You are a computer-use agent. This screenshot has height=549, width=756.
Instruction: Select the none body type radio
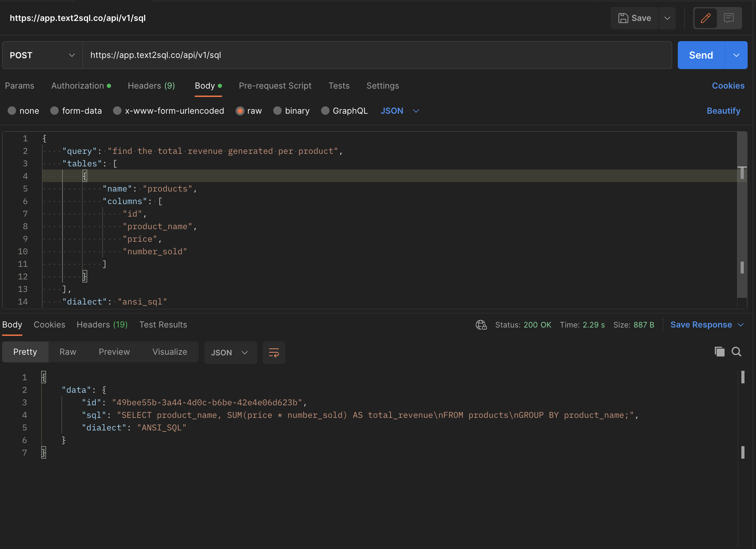coord(12,111)
